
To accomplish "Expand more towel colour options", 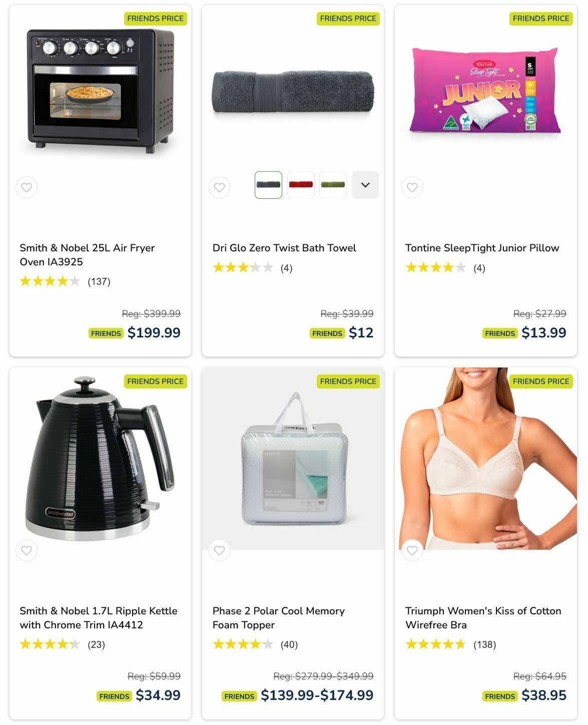I will [365, 185].
